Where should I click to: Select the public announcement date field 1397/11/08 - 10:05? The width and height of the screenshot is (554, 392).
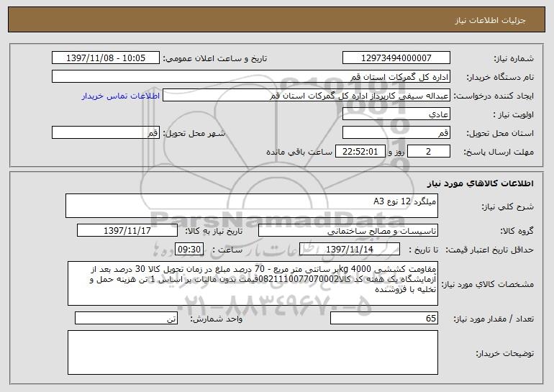pyautogui.click(x=106, y=58)
